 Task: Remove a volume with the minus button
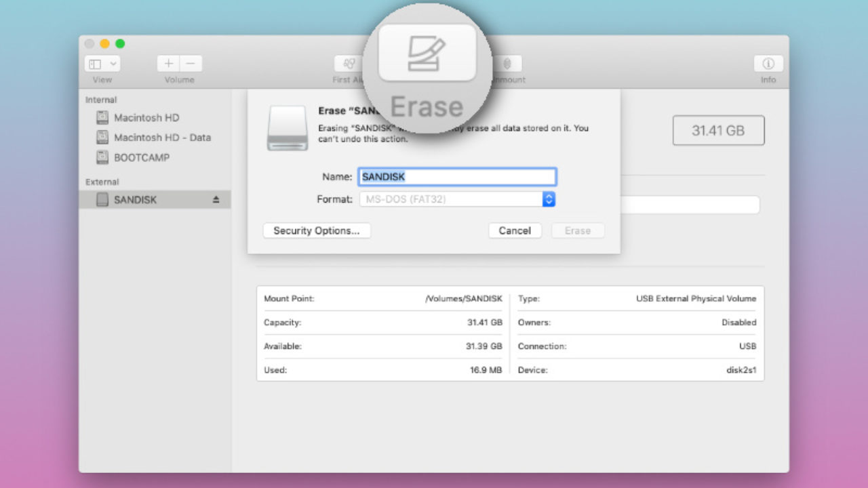coord(191,64)
